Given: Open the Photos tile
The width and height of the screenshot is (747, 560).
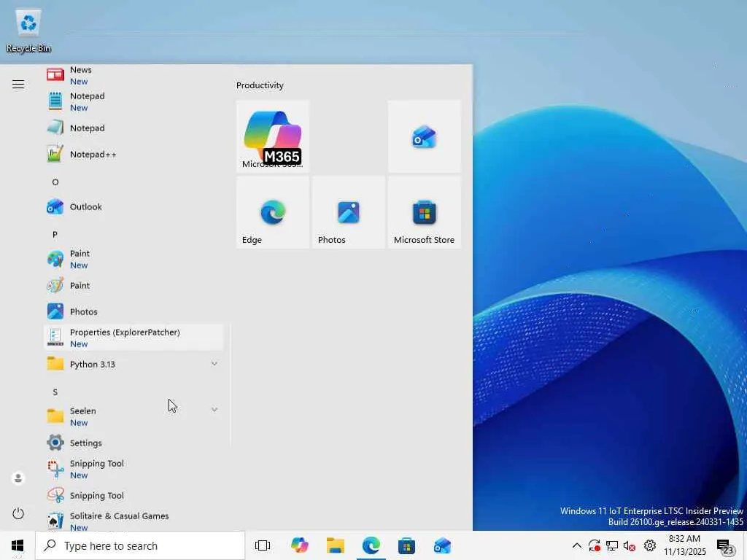Looking at the screenshot, I should pyautogui.click(x=348, y=212).
